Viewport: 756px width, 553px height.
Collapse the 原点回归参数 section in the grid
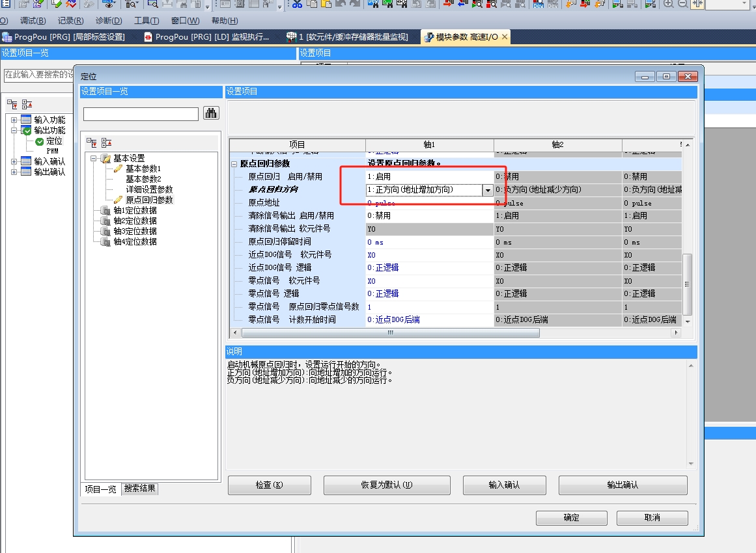pyautogui.click(x=234, y=164)
